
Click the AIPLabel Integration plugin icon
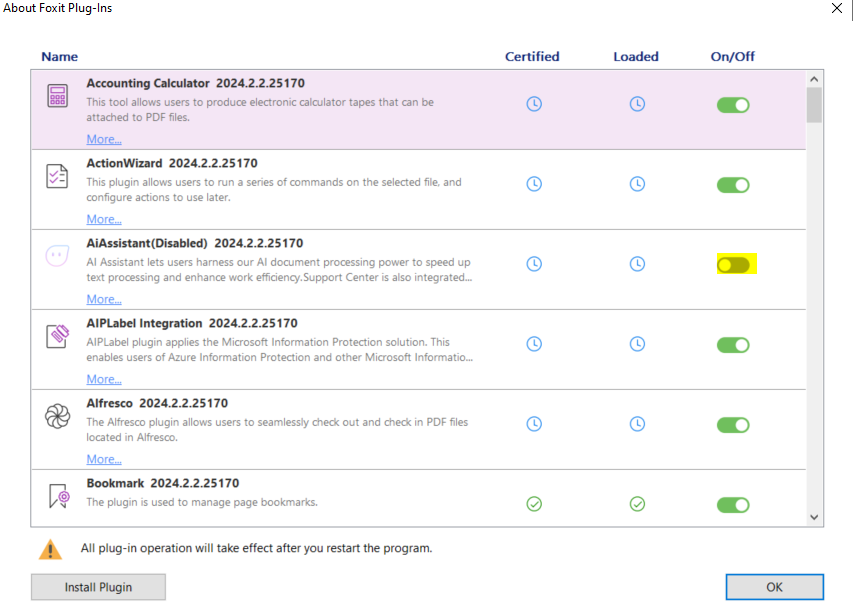pos(57,336)
